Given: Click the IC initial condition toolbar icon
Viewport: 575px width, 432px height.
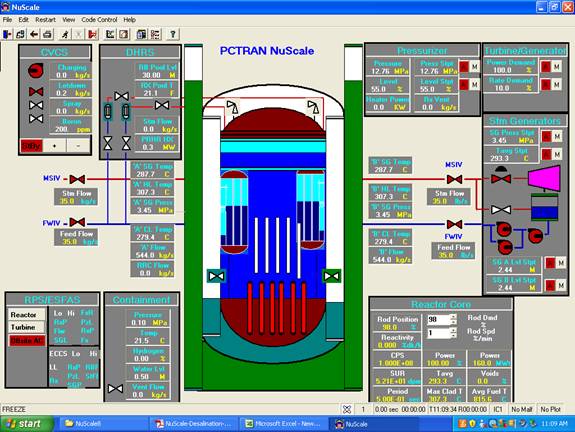Looking at the screenshot, I should click(110, 34).
